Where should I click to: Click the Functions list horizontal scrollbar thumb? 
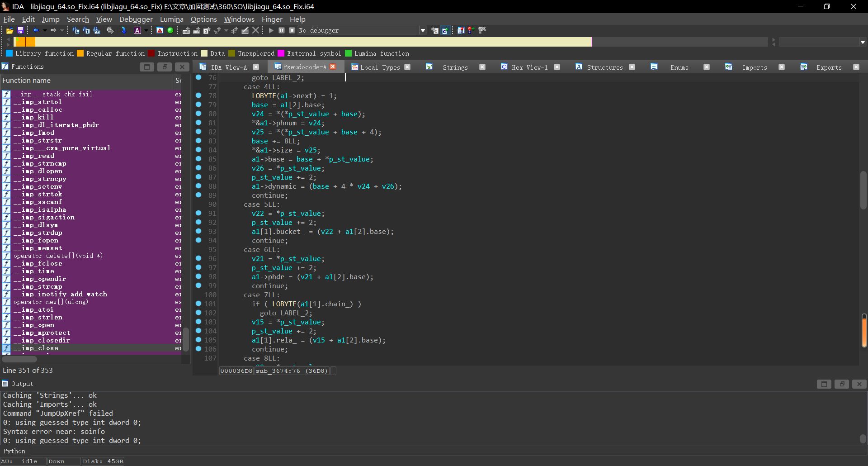click(x=19, y=359)
